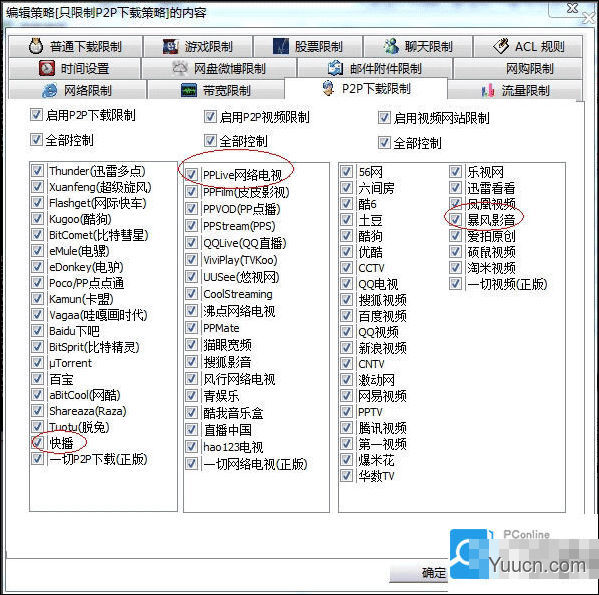Toggle 乐视网 checkbox
Viewport: 599px width, 595px height.
pyautogui.click(x=455, y=171)
